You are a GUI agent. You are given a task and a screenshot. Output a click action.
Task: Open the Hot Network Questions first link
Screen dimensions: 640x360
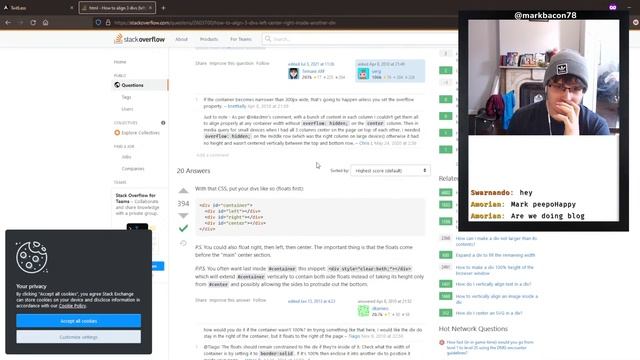490,347
